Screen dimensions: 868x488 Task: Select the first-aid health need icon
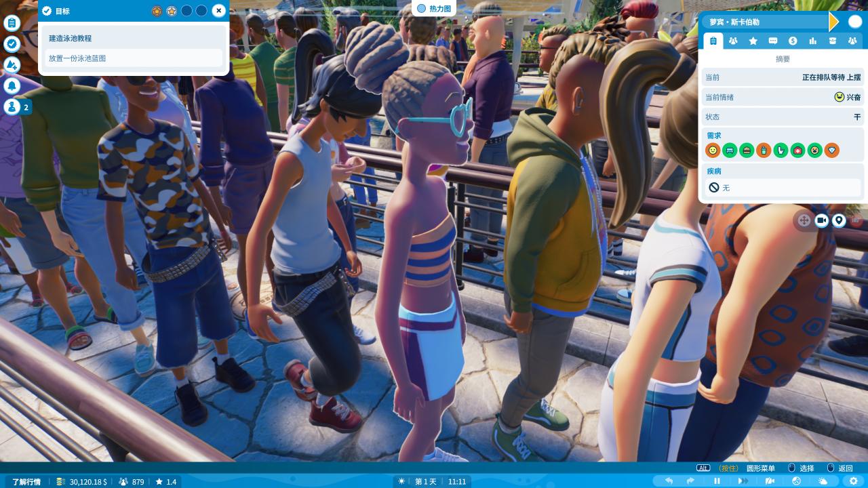pyautogui.click(x=797, y=150)
